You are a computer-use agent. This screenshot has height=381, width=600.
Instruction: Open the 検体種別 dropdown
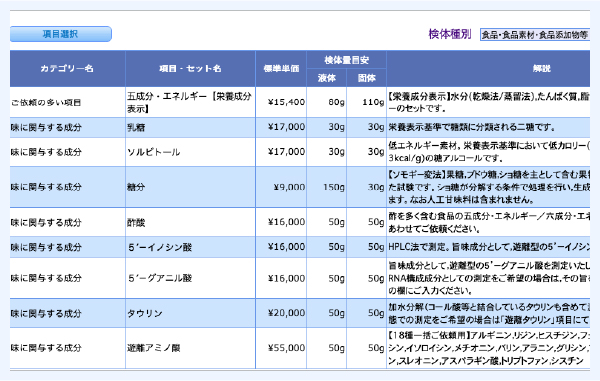(535, 35)
